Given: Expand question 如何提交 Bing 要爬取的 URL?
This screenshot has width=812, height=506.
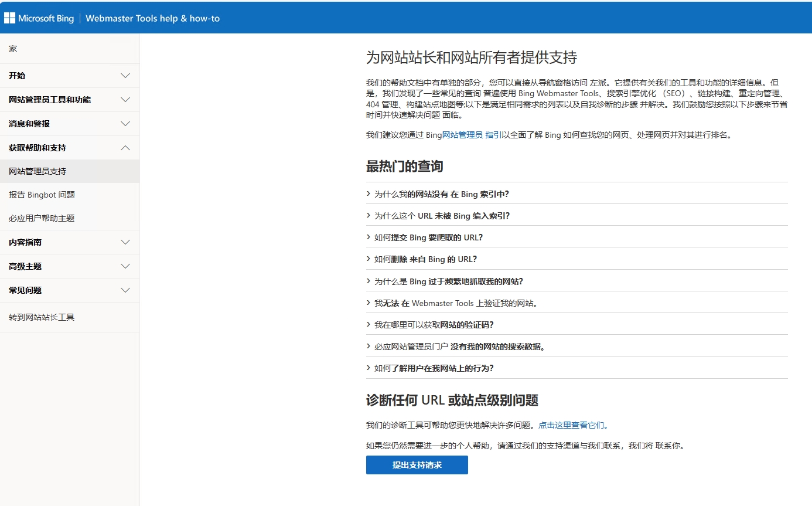Looking at the screenshot, I should coord(577,237).
